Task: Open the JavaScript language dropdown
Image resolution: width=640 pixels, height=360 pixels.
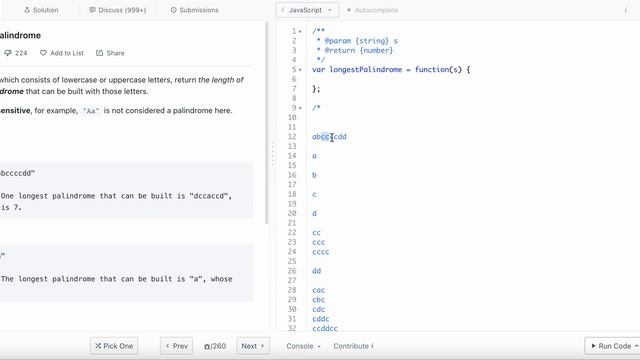Action: click(307, 10)
